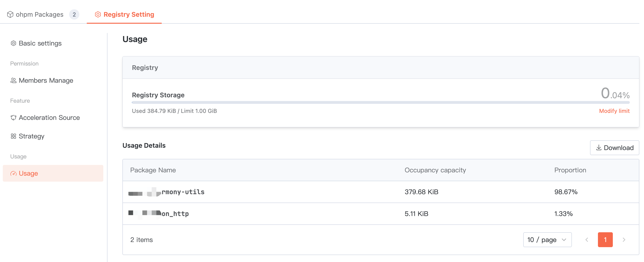The width and height of the screenshot is (644, 262).
Task: Click the Usage gauge icon in sidebar
Action: 13,174
